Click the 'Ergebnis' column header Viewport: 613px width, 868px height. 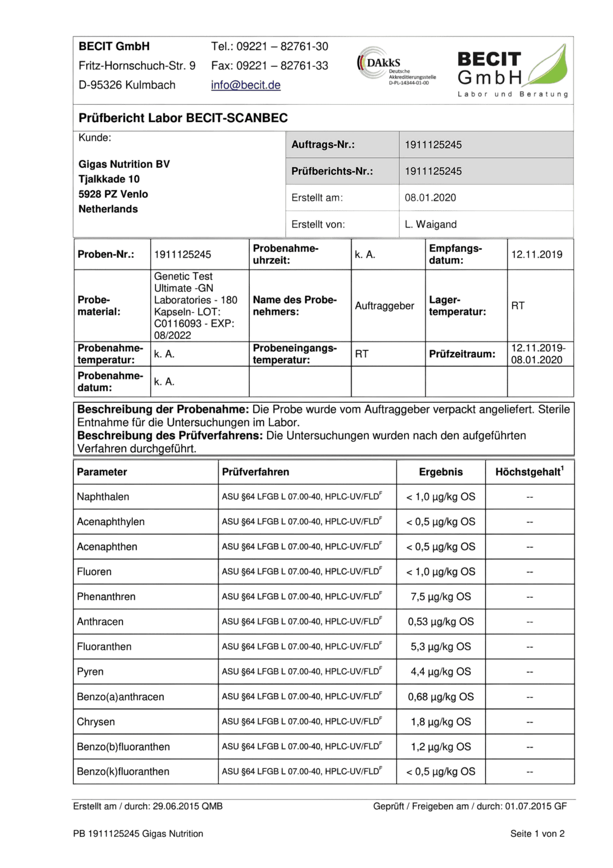(x=441, y=472)
